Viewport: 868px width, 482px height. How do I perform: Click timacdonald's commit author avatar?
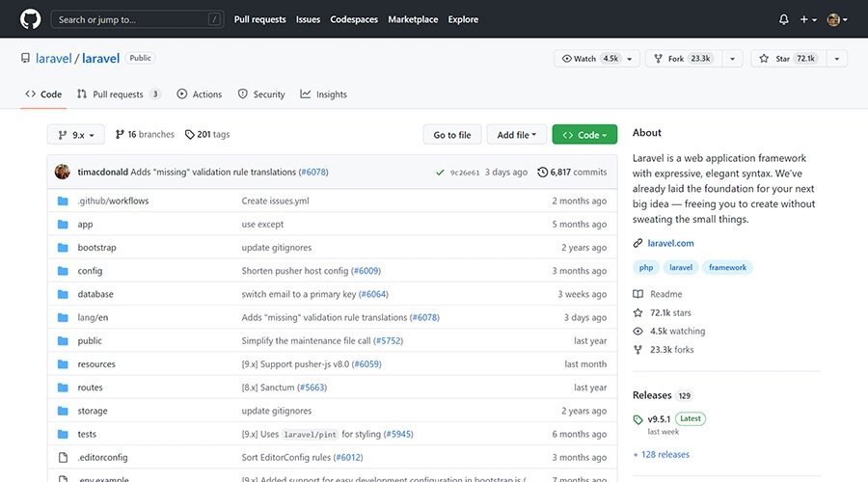(63, 173)
